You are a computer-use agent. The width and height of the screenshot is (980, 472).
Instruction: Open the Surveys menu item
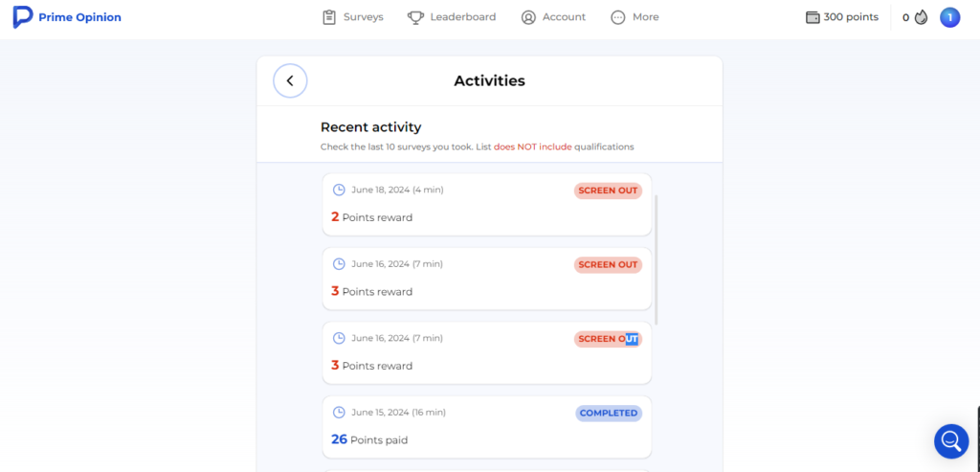352,17
